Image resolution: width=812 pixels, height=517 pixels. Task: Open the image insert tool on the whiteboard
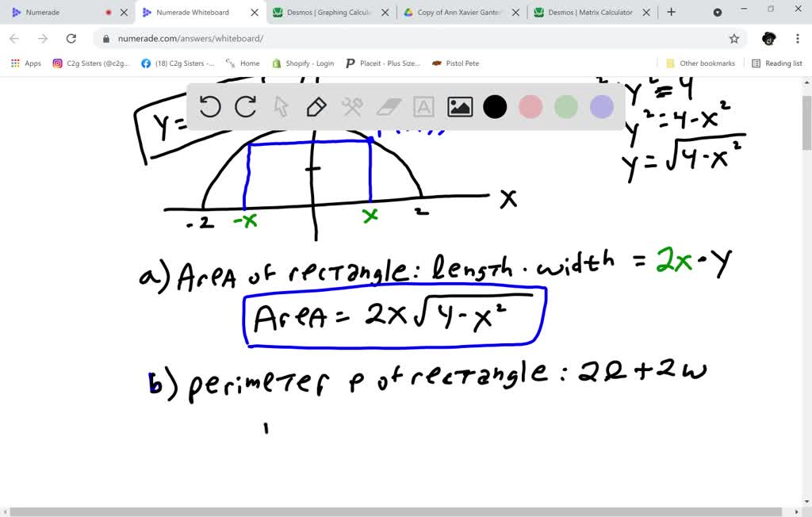pyautogui.click(x=459, y=106)
